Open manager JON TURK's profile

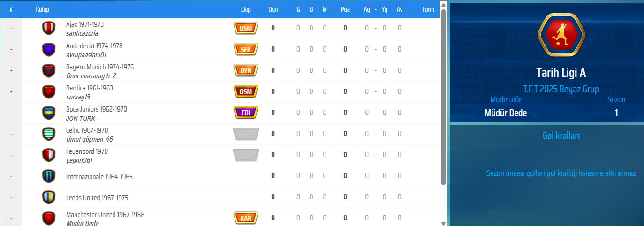click(x=81, y=118)
